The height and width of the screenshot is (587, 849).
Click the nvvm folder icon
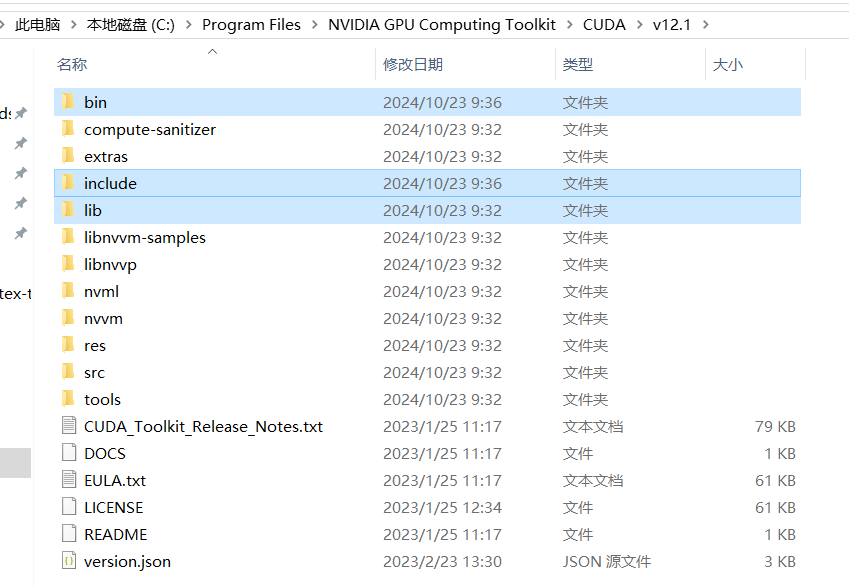point(68,318)
